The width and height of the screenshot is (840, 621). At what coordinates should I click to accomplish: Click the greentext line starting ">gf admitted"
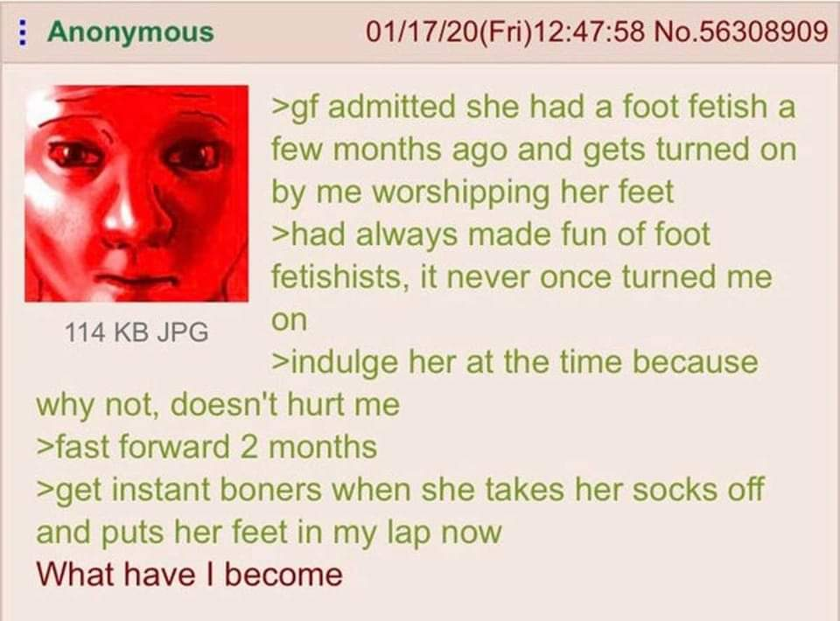coord(534,108)
